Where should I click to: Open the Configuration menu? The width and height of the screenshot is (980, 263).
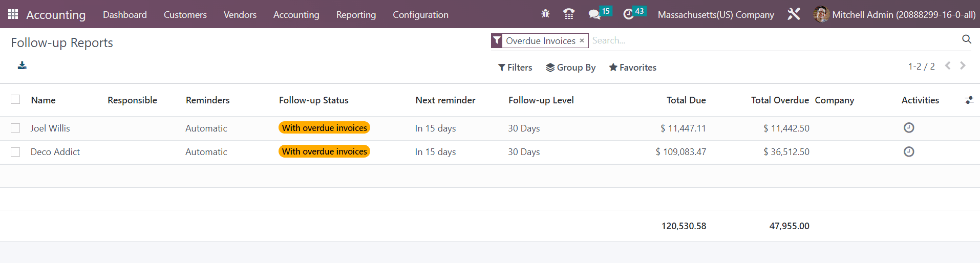click(420, 15)
